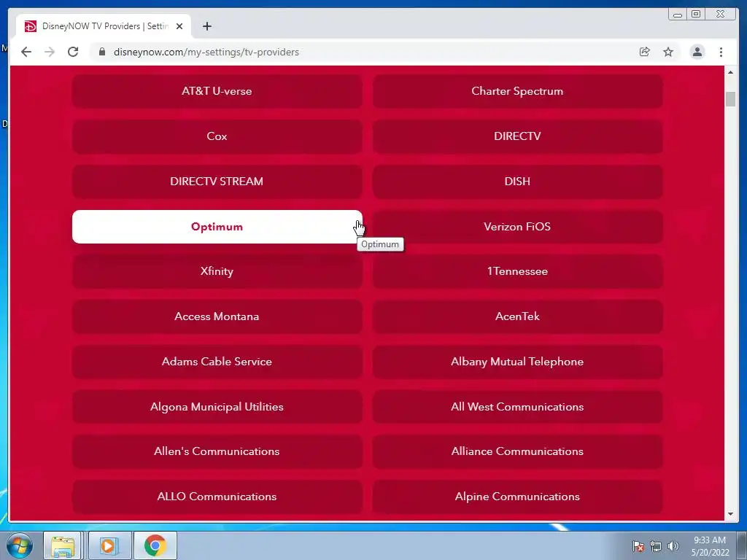Click the browser forward arrow
Viewport: 747px width, 560px height.
point(50,52)
